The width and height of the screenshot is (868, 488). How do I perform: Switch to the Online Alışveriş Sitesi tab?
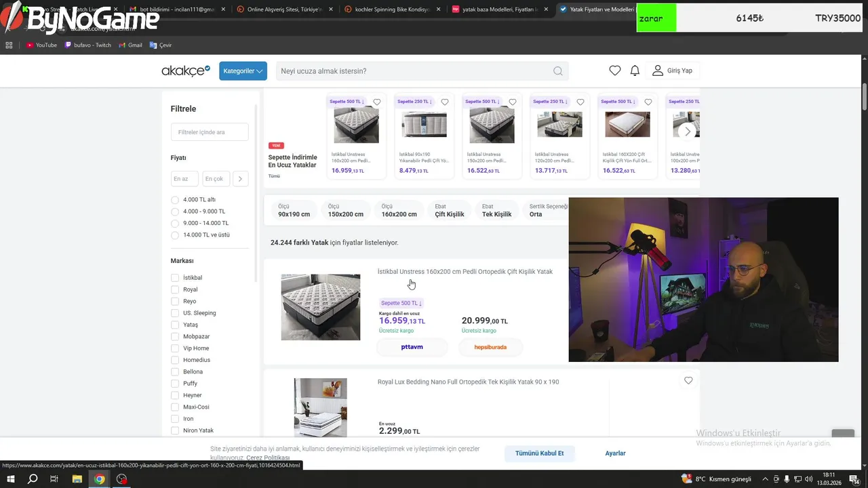pyautogui.click(x=285, y=9)
